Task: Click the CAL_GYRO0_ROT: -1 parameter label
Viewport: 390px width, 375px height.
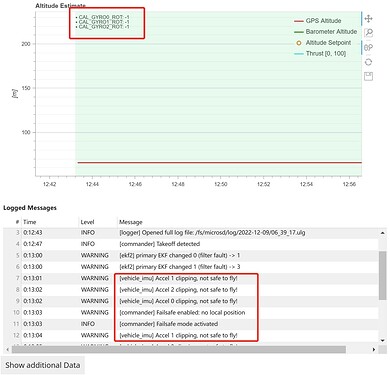Action: tap(104, 17)
